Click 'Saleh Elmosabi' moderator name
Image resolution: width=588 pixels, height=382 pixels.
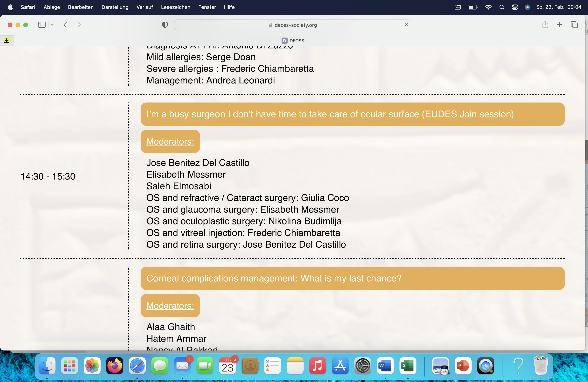tap(179, 186)
